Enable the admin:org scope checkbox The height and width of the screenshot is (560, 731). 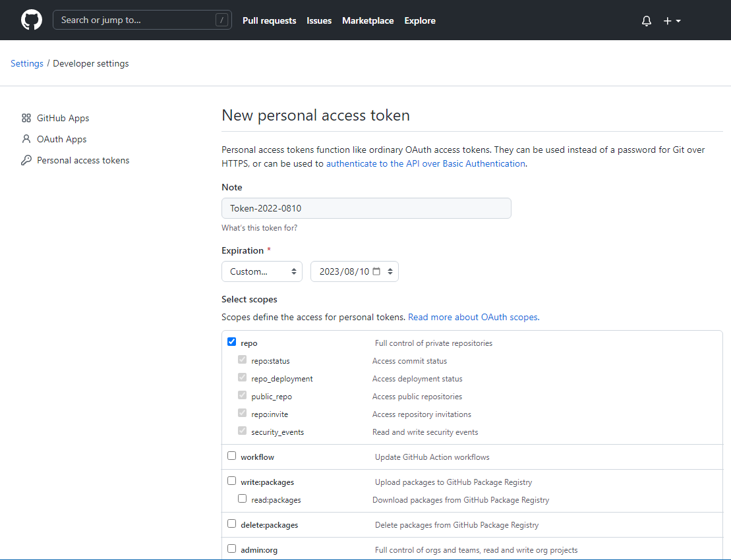232,548
